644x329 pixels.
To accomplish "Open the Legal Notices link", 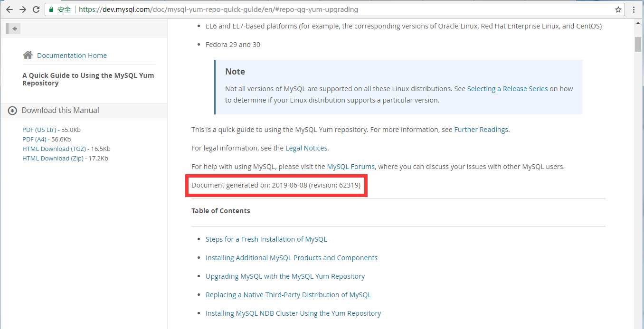I will (306, 148).
